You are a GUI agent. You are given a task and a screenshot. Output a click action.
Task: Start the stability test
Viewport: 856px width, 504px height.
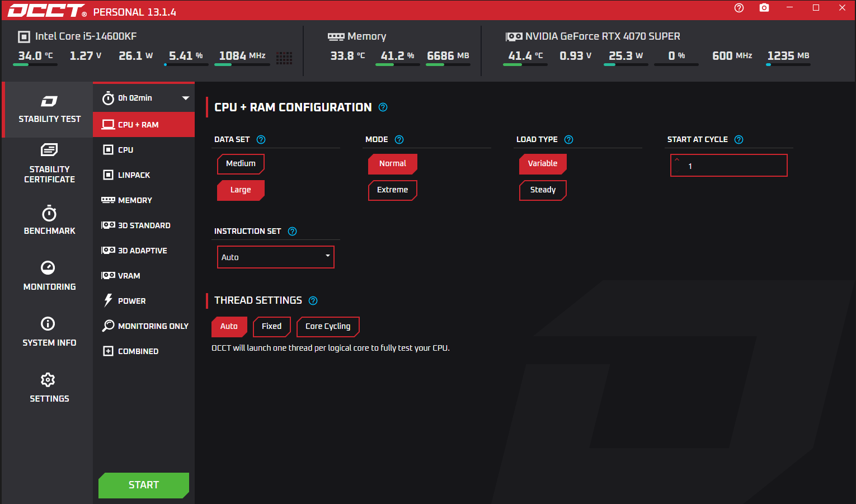coord(144,485)
